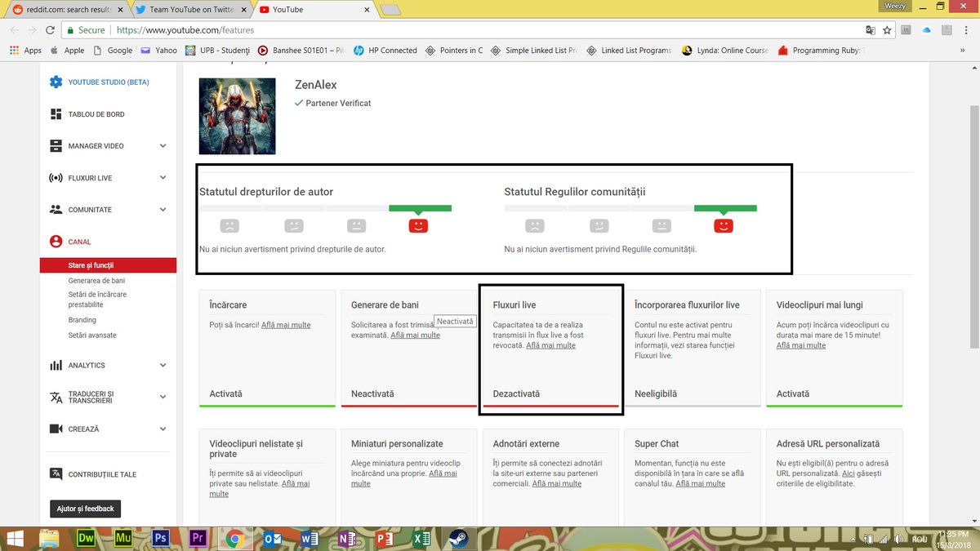Open Steam from the taskbar
The height and width of the screenshot is (551, 980).
point(458,539)
